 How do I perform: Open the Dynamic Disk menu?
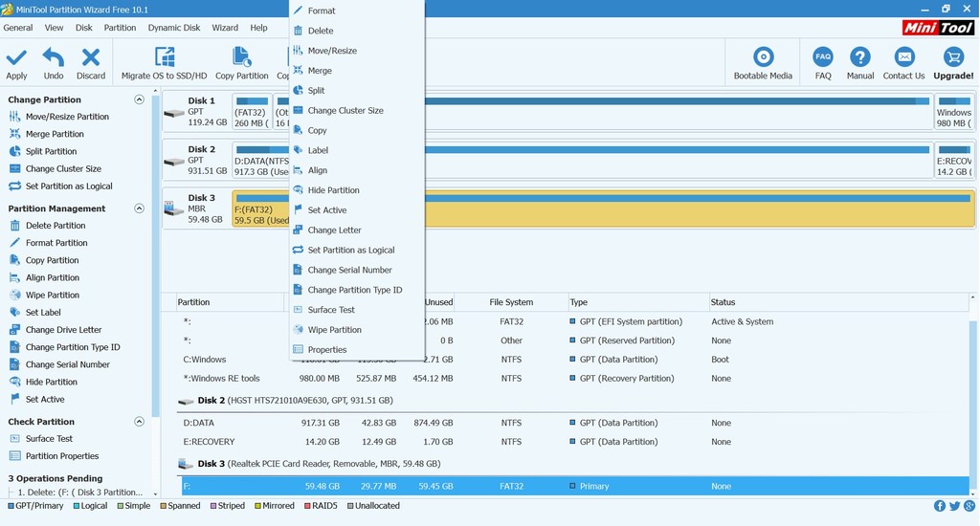pyautogui.click(x=175, y=28)
